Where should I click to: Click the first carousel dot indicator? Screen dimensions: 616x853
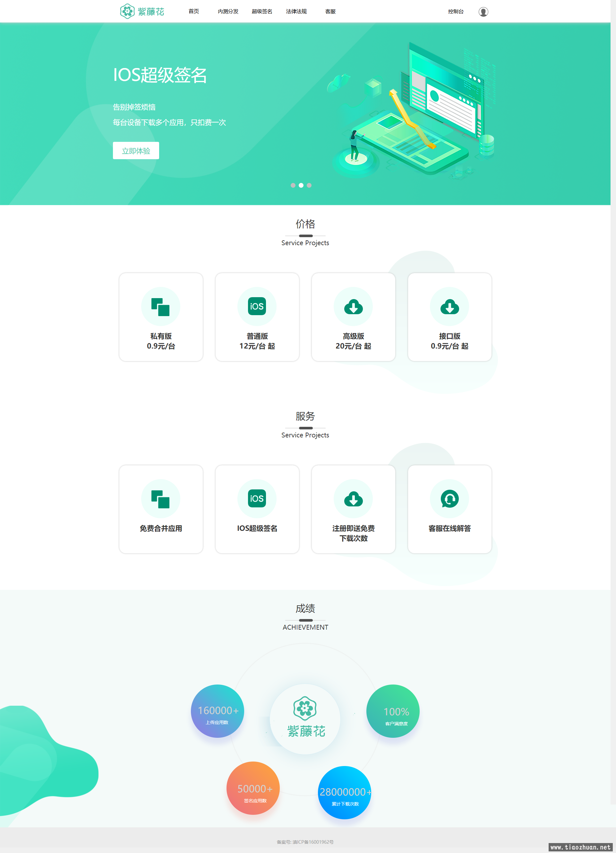(x=292, y=185)
